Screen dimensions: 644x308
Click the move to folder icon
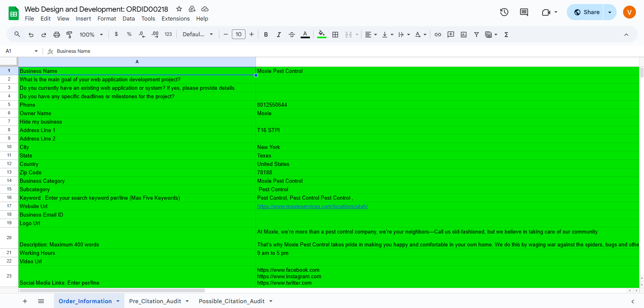click(x=192, y=9)
